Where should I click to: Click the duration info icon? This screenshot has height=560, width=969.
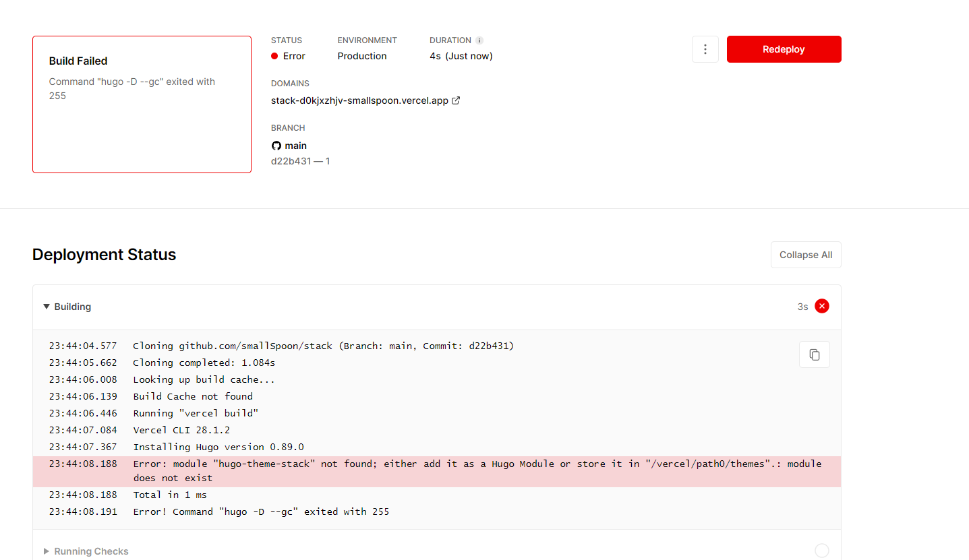(x=479, y=40)
